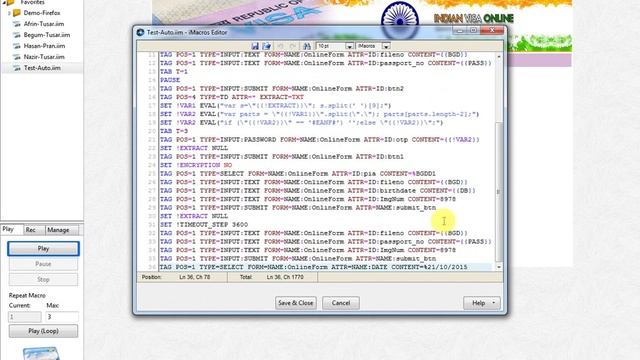
Task: Open the Help button dropdown arrow
Action: click(x=494, y=303)
